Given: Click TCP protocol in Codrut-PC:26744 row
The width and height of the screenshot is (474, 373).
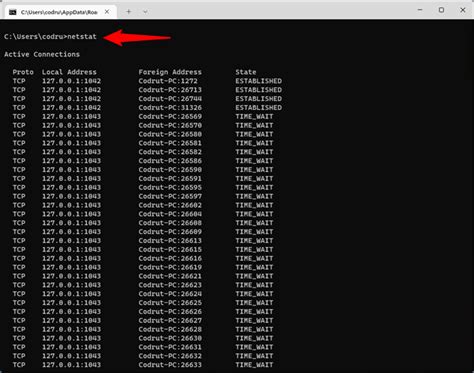Looking at the screenshot, I should (19, 99).
